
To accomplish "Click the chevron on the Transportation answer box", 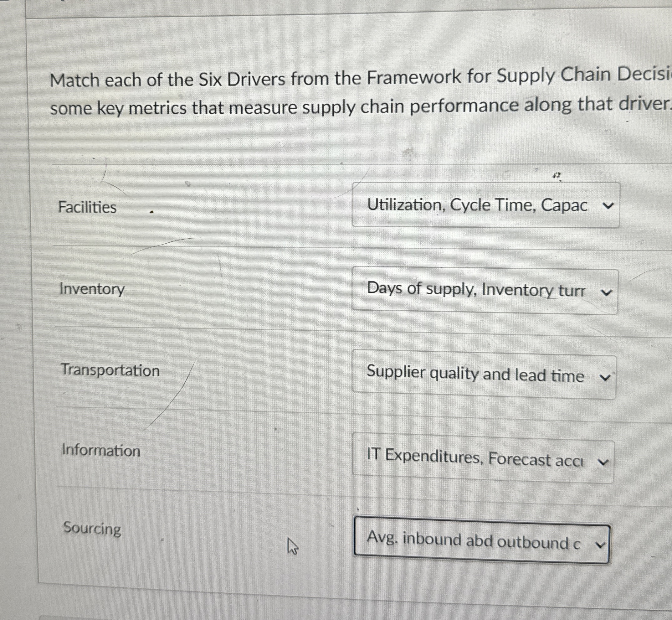I will [605, 377].
